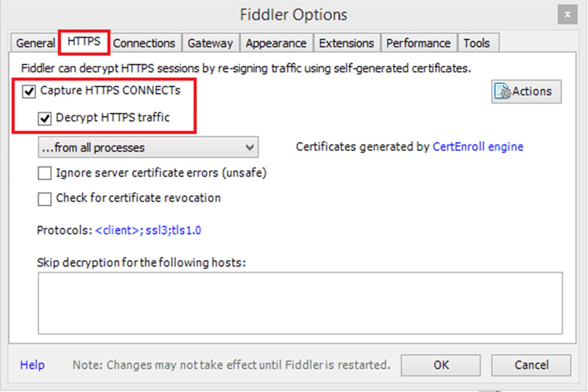Screen dimensions: 588x392
Task: Open the Extensions tab
Action: [346, 43]
